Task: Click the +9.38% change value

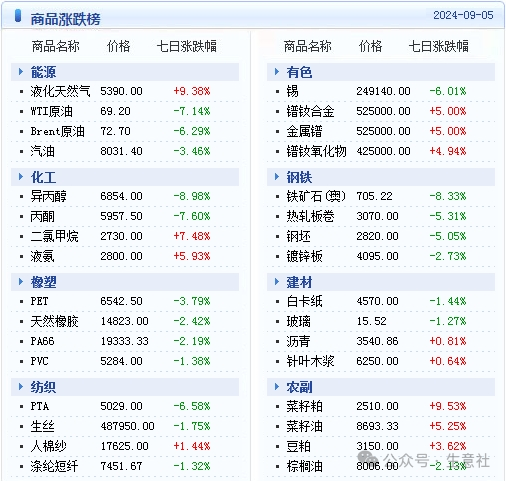Action: 192,91
